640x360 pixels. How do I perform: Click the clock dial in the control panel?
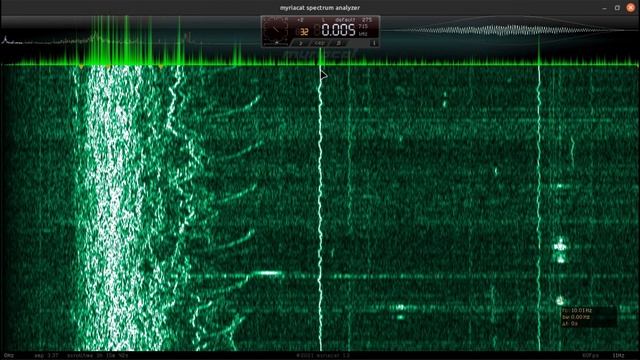click(276, 31)
